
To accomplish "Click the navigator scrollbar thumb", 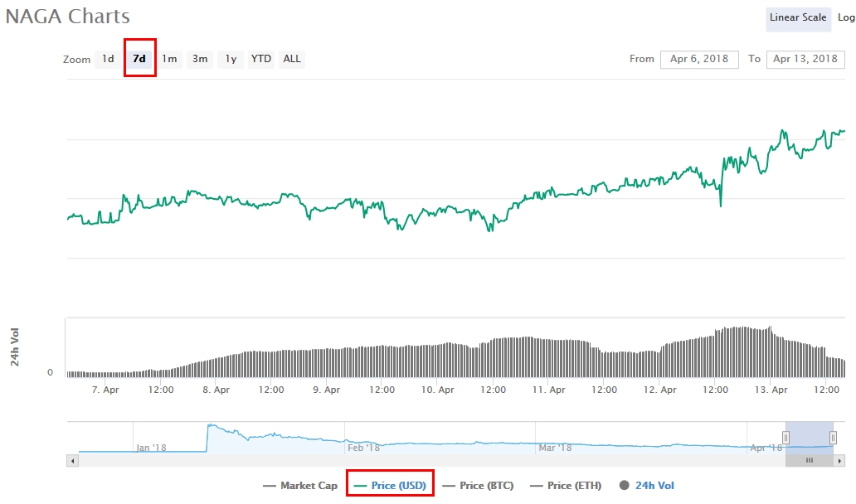I will point(810,461).
